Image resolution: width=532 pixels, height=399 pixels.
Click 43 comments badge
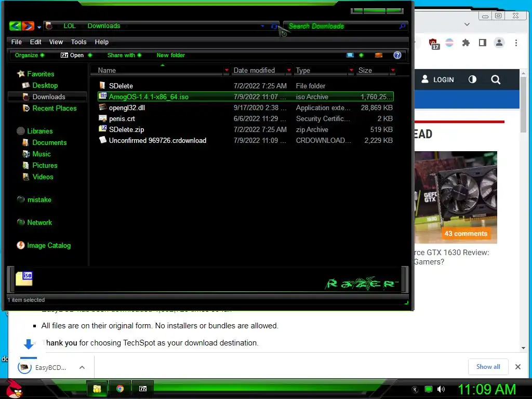[x=466, y=233]
